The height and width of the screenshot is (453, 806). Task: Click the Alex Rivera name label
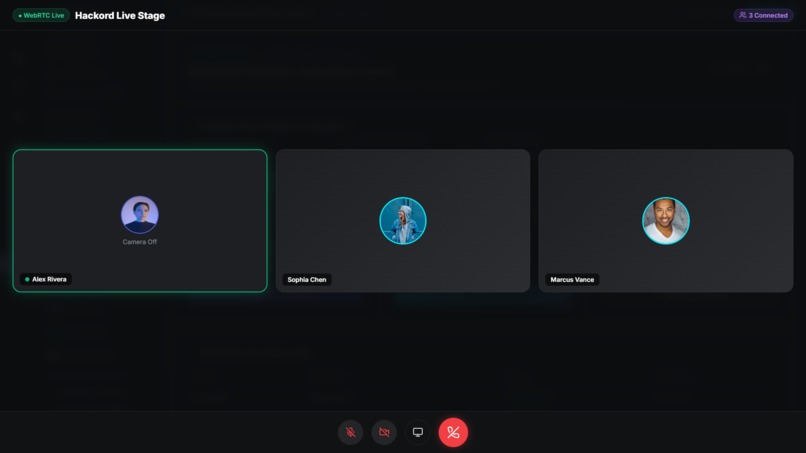point(46,279)
